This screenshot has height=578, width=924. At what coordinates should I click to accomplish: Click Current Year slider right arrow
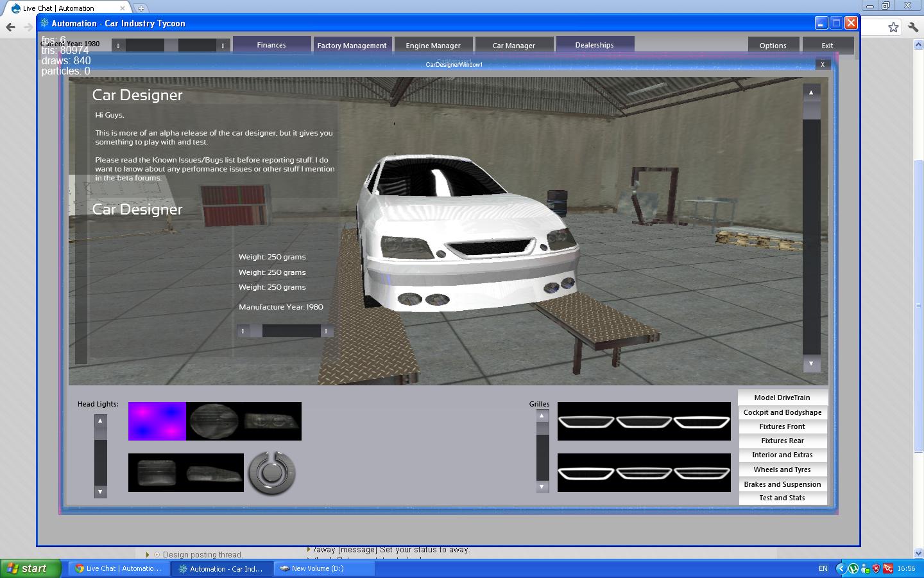(223, 46)
